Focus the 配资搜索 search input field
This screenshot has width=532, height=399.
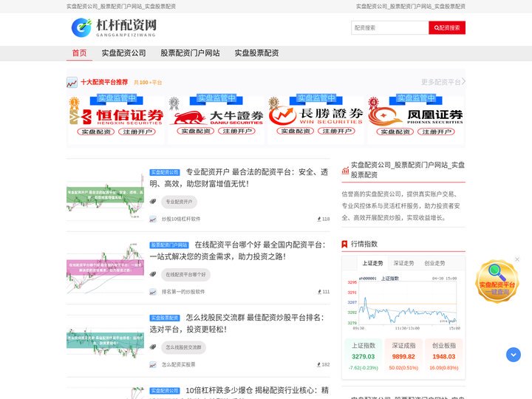pyautogui.click(x=390, y=28)
